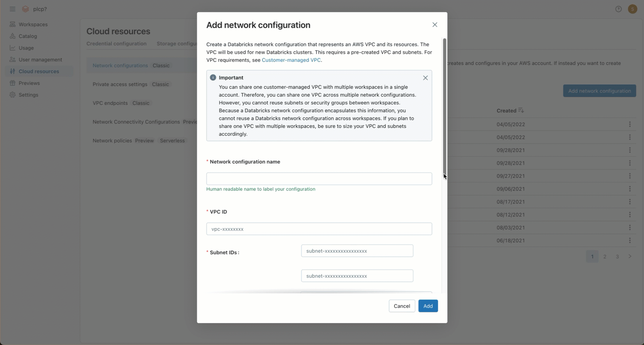
Task: Click the Catalog sidebar icon
Action: pos(13,36)
